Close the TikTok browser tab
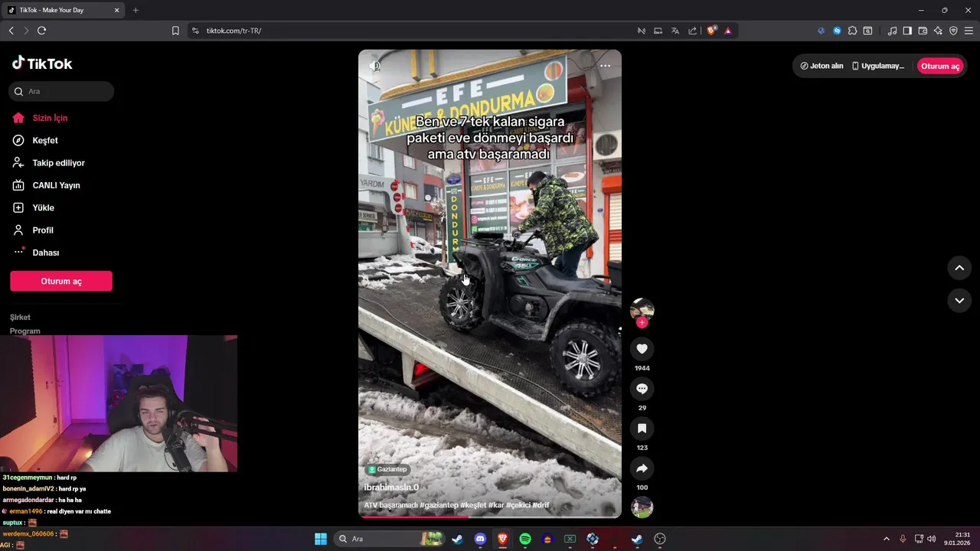The image size is (980, 551). (x=116, y=10)
